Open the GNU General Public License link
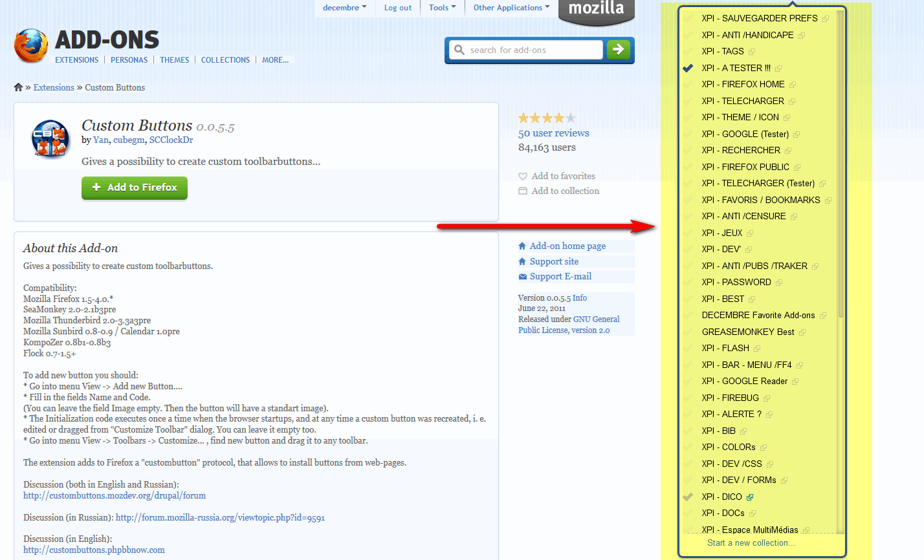The width and height of the screenshot is (924, 560). point(569,325)
